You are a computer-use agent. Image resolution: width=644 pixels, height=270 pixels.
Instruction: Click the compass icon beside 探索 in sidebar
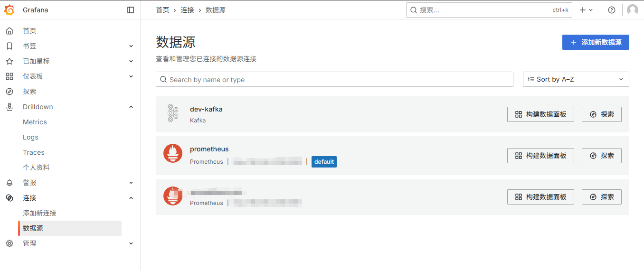click(x=9, y=92)
